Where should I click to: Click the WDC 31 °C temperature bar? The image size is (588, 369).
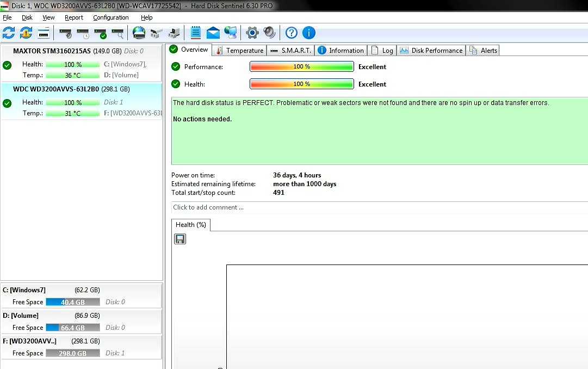[73, 113]
